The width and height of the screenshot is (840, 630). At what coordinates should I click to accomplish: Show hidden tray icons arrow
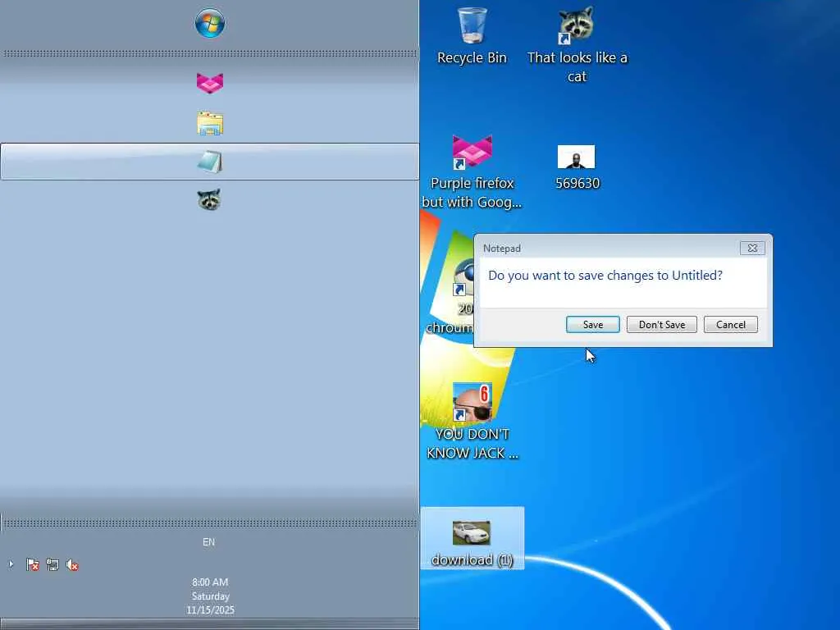[11, 564]
